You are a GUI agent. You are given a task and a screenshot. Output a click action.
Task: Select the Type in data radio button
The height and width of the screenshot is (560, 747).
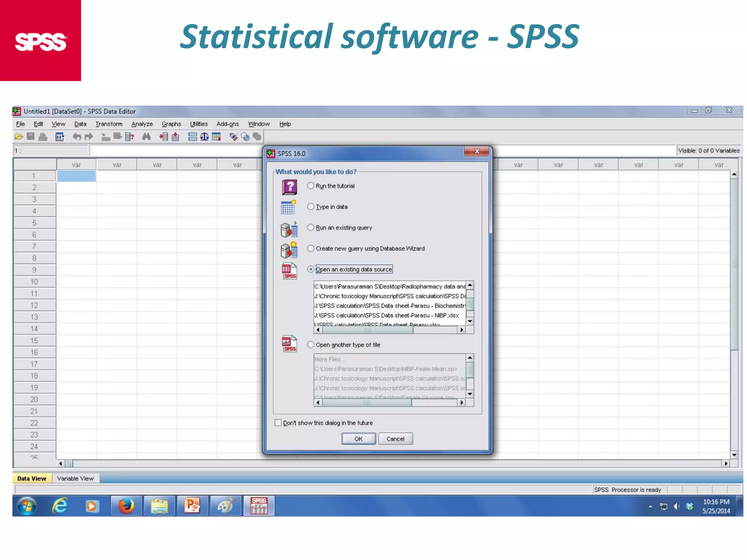click(x=310, y=206)
